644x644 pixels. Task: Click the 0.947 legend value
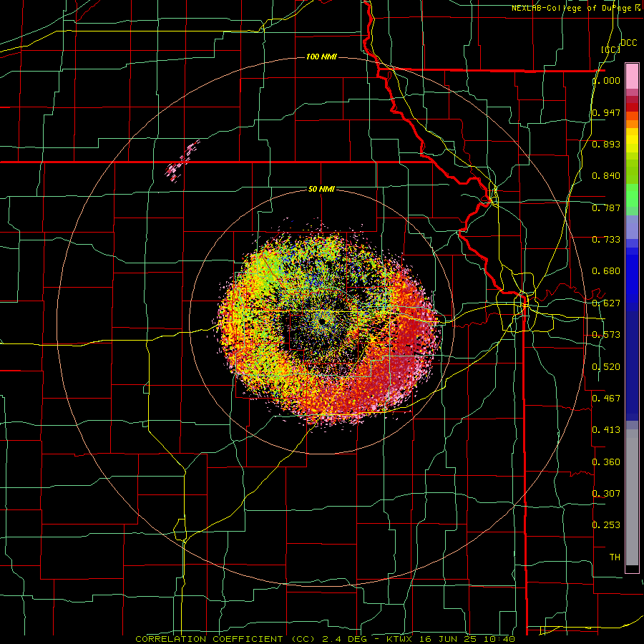(x=606, y=112)
